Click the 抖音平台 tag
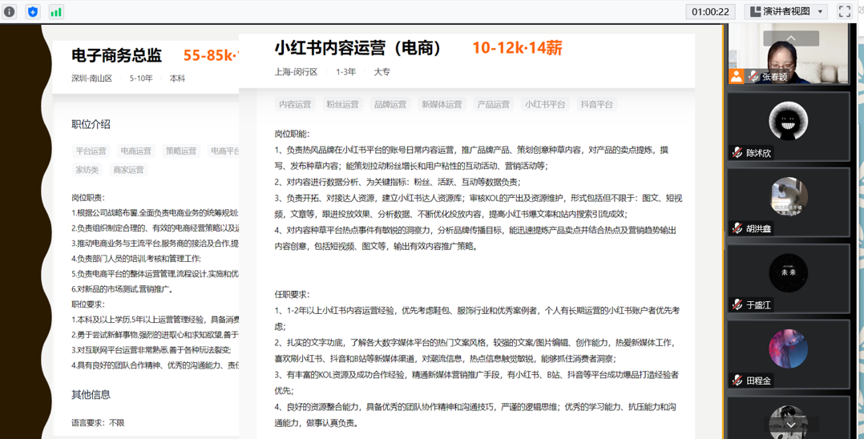The height and width of the screenshot is (439, 868). pyautogui.click(x=597, y=104)
